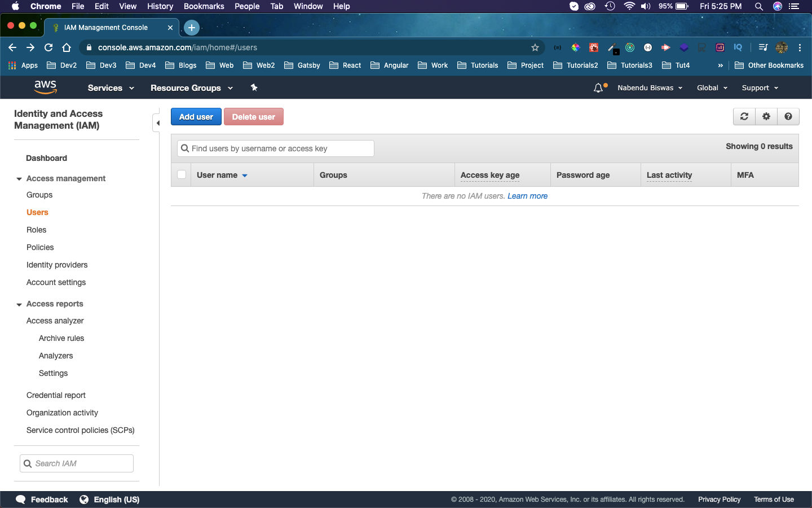The image size is (812, 508).
Task: Open the AWS notifications bell
Action: pos(598,88)
